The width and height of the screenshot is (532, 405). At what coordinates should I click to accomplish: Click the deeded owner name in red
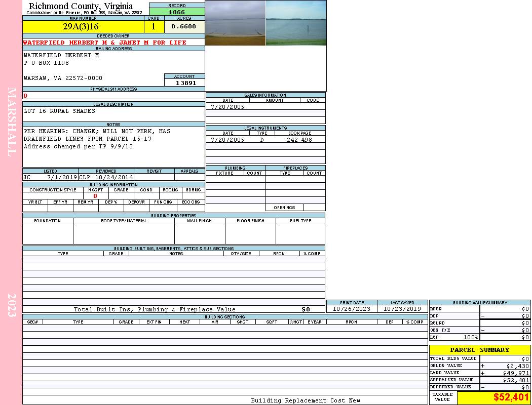coord(105,43)
